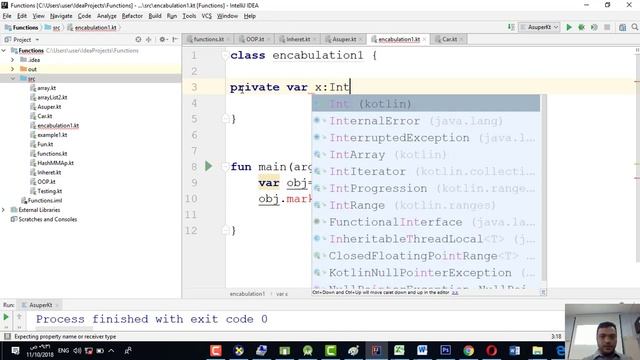Open the AsuperKt run configuration dropdown

539,27
